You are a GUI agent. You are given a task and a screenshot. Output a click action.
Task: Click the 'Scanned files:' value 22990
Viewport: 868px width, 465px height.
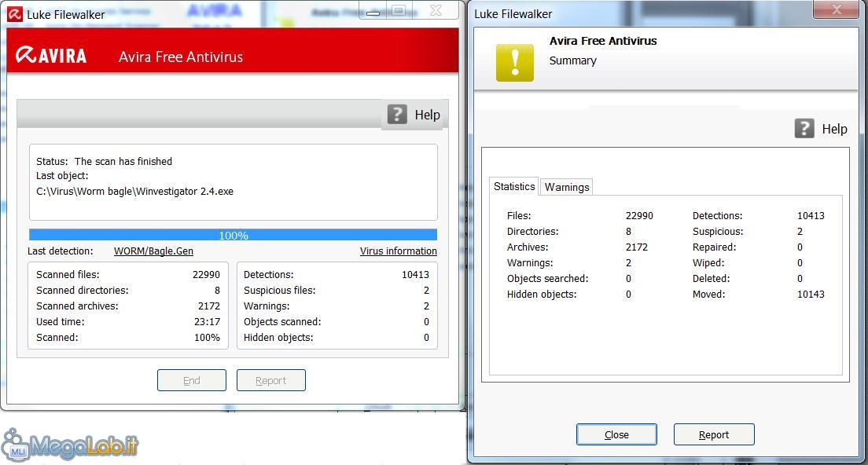tap(206, 275)
